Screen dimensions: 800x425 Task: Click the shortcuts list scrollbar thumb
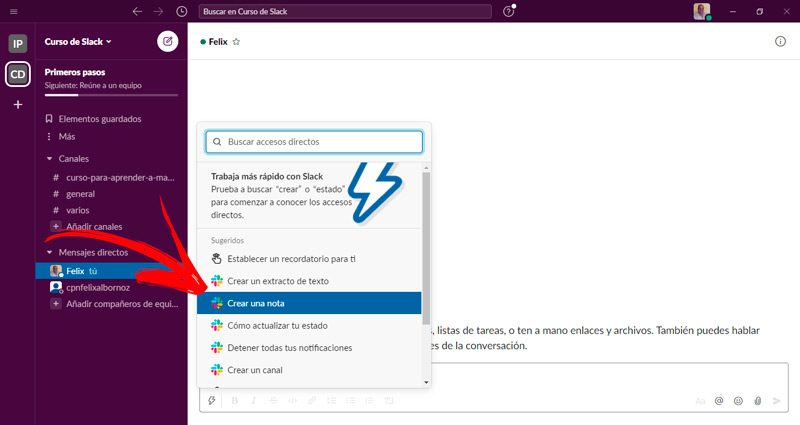pyautogui.click(x=426, y=248)
